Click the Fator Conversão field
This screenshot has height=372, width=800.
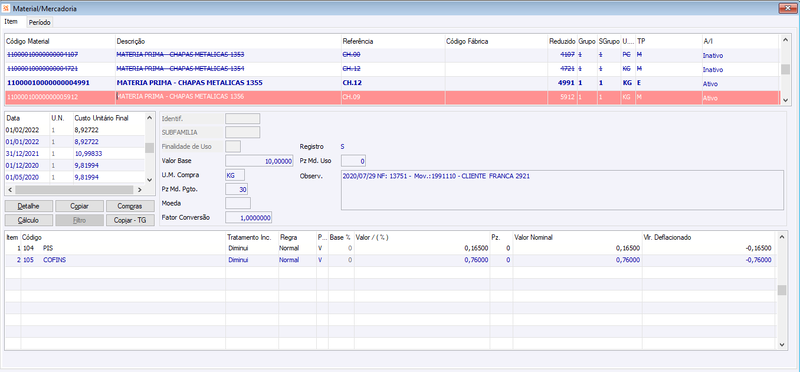click(248, 217)
